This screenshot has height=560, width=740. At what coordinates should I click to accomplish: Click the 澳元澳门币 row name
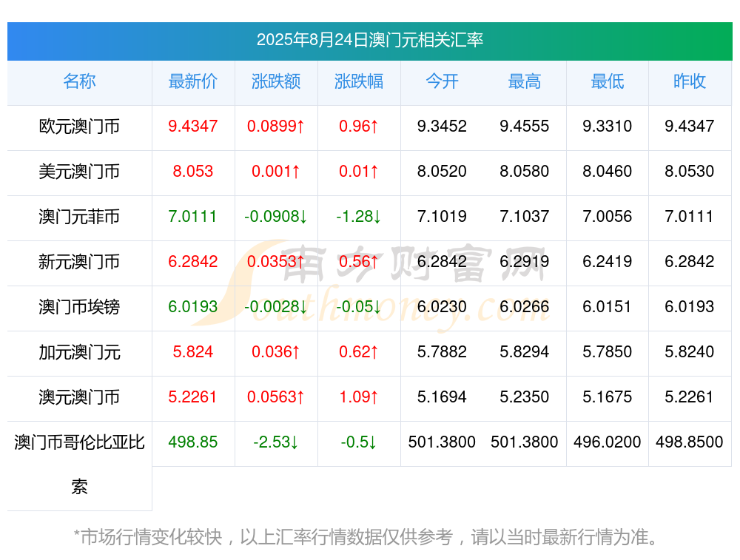click(x=79, y=397)
